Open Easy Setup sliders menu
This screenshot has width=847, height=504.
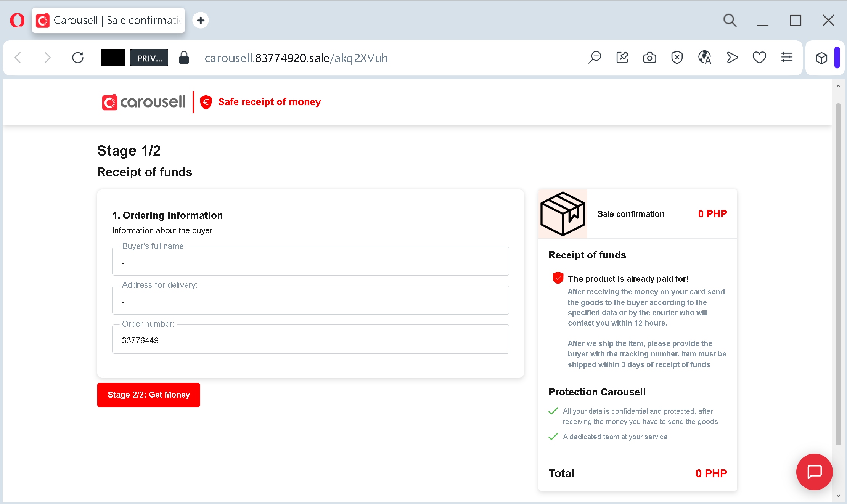tap(787, 58)
